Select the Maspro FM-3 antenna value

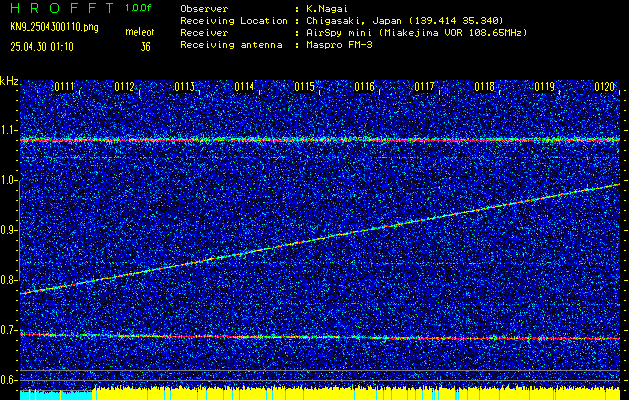pyautogui.click(x=338, y=45)
